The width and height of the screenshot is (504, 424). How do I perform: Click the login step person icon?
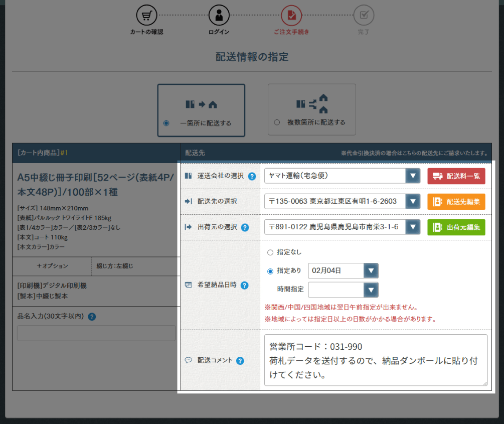pos(219,16)
